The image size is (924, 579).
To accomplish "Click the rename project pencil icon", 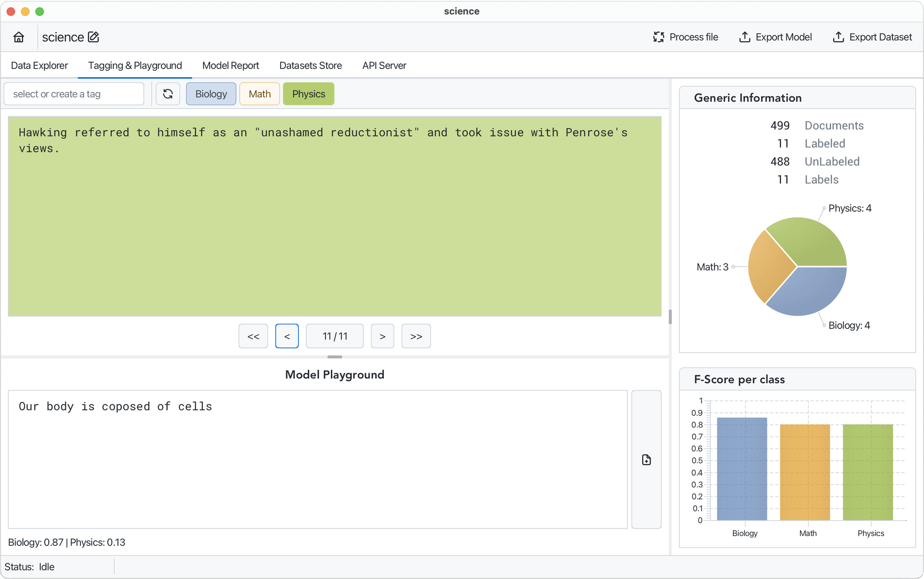I will click(94, 37).
